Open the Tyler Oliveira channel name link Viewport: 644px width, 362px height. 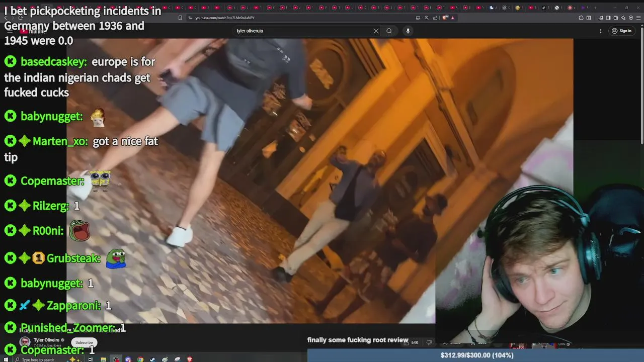click(x=46, y=340)
